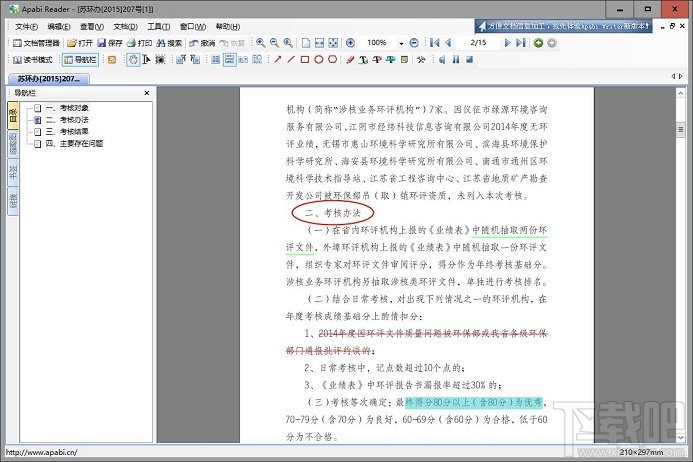Select the marquee zoom magnifier icon
This screenshot has height=462, width=693.
tap(288, 42)
